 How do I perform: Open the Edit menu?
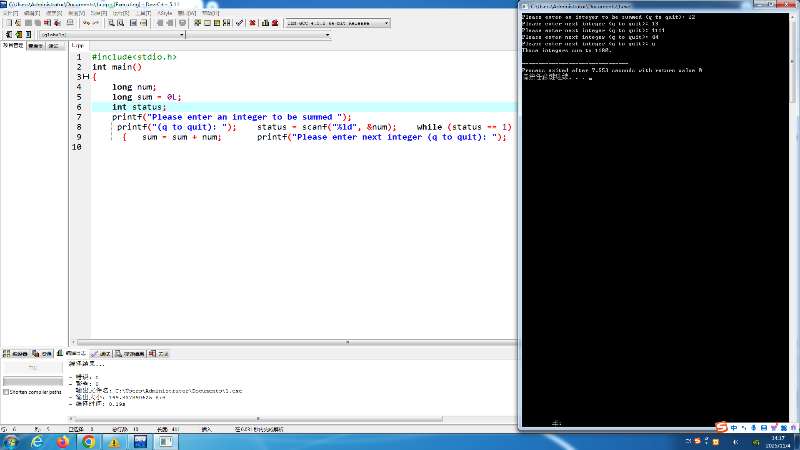pyautogui.click(x=32, y=13)
